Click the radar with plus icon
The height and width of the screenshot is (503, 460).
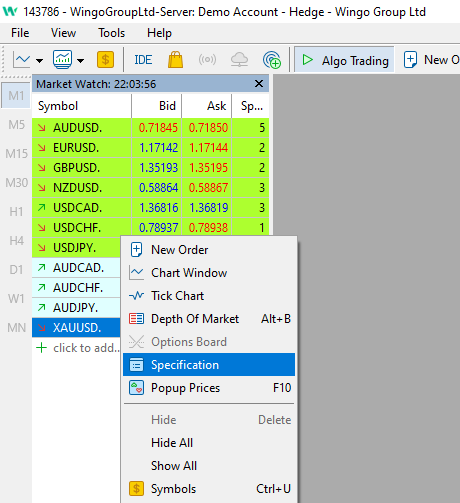[272, 60]
